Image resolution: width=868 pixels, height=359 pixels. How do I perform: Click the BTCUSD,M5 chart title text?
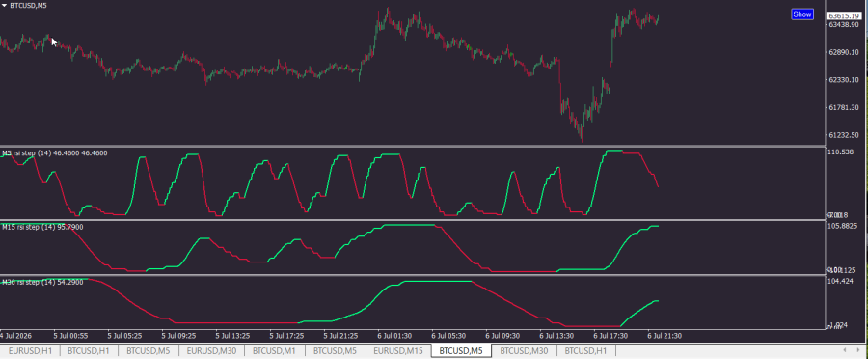pyautogui.click(x=28, y=5)
